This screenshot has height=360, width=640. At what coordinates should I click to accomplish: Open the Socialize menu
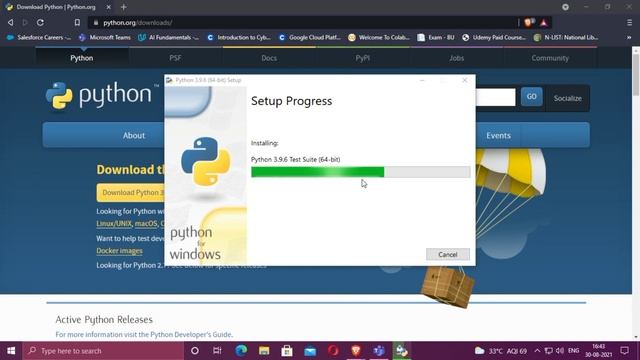coord(567,98)
